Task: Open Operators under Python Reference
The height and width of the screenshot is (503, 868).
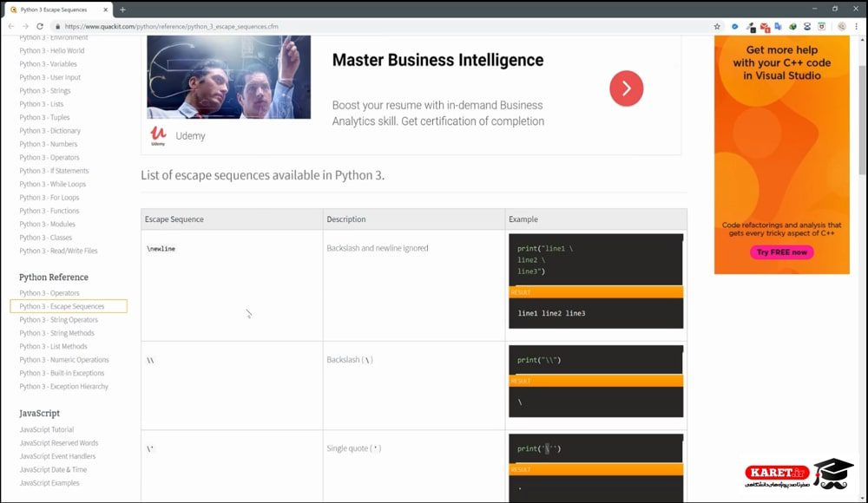Action: pos(49,293)
